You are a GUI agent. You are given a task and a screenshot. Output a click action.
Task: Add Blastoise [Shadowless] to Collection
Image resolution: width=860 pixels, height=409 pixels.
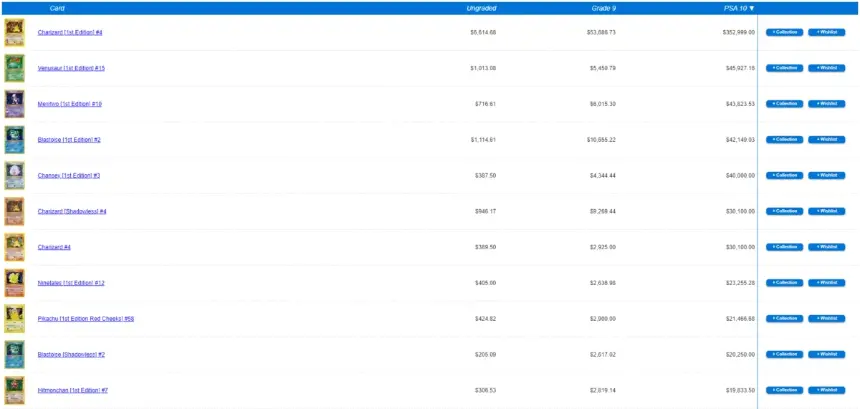pos(784,355)
